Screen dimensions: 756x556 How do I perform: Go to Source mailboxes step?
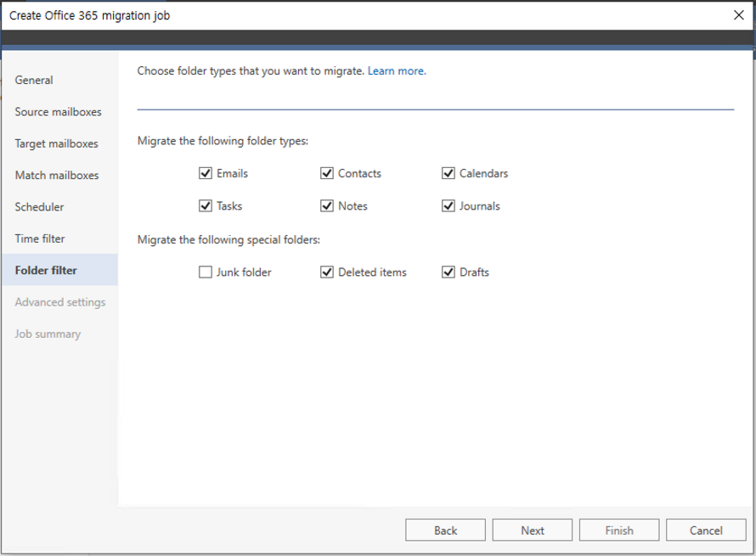click(59, 112)
